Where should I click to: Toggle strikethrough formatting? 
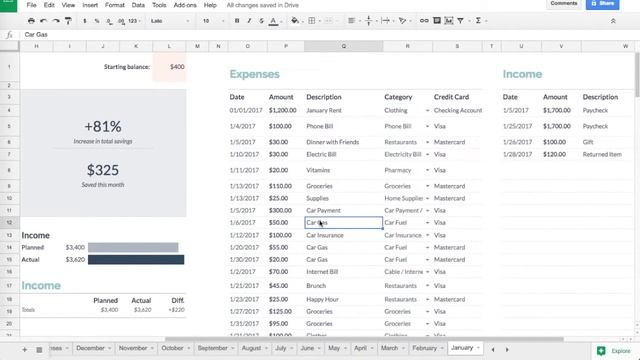click(261, 20)
